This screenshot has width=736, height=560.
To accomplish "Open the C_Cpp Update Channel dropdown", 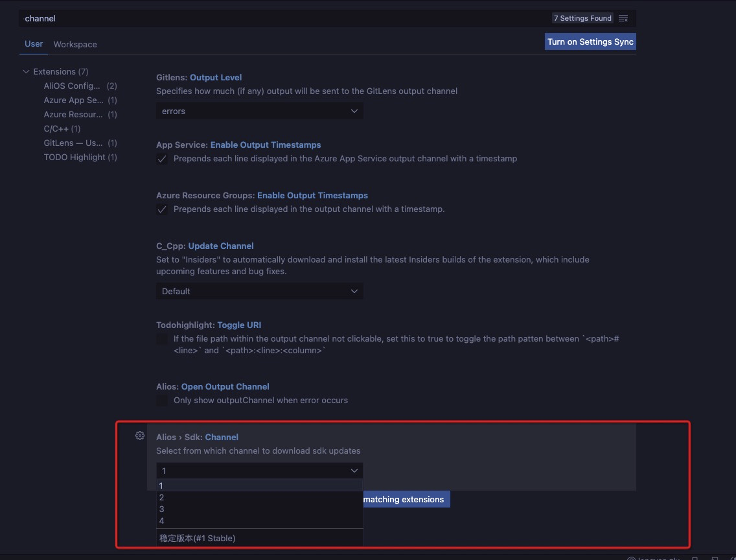I will [259, 291].
